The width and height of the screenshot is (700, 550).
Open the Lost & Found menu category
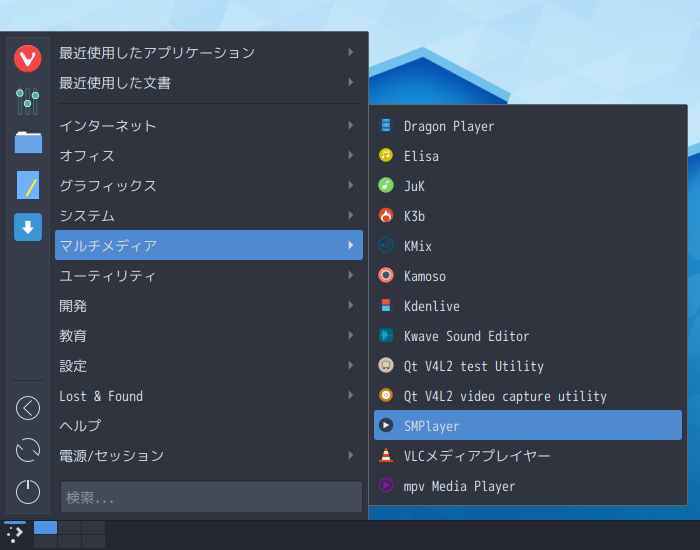coord(209,396)
